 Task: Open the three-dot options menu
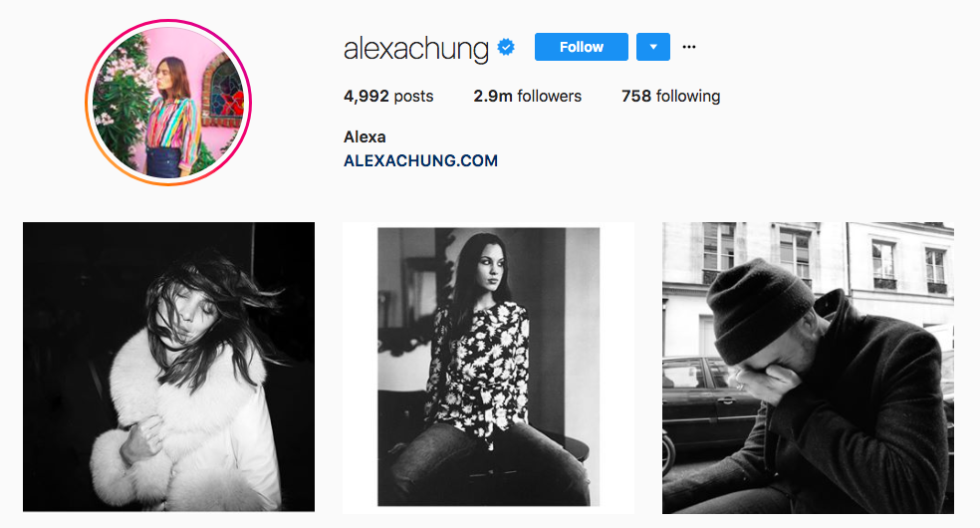click(689, 47)
